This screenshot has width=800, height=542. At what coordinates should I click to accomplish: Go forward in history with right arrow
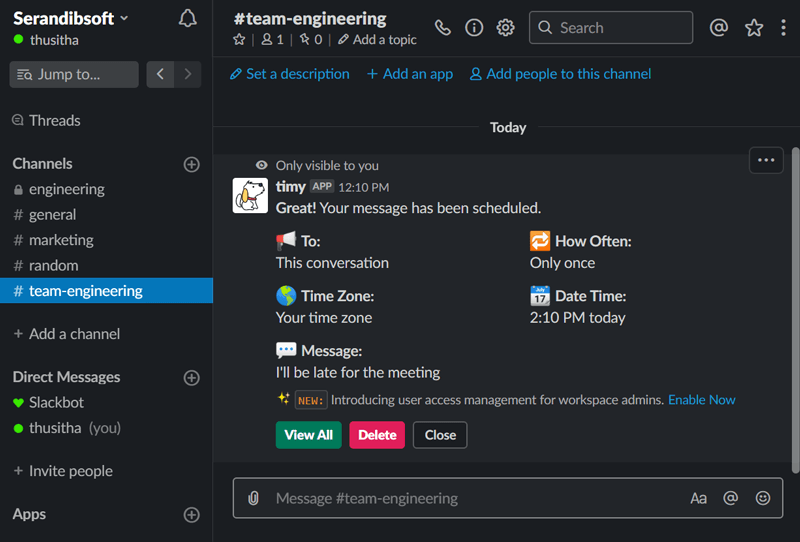[x=188, y=75]
